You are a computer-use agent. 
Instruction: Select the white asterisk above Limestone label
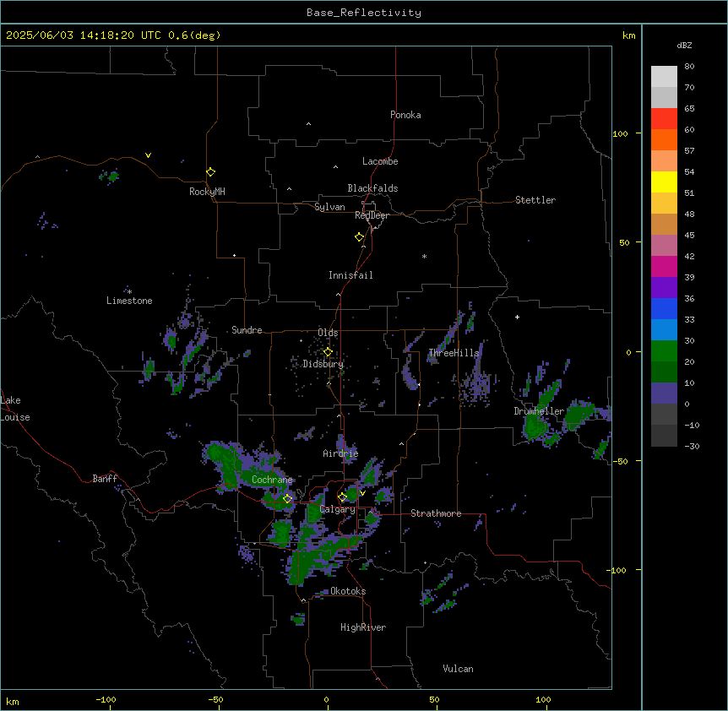coord(129,291)
